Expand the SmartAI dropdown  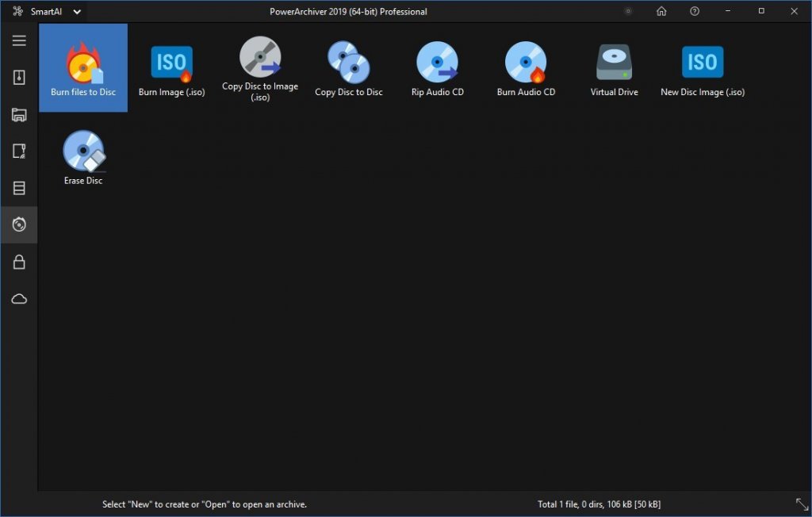77,12
